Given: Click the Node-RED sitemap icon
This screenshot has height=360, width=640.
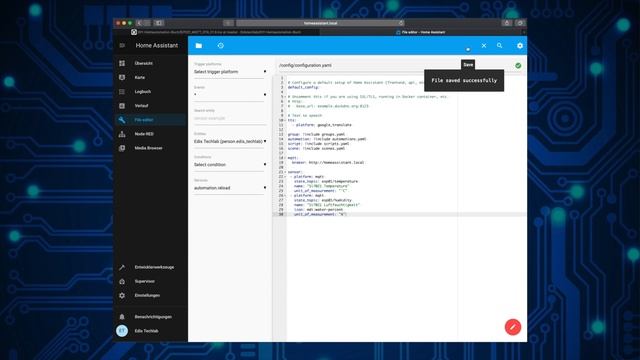Looking at the screenshot, I should pos(122,134).
